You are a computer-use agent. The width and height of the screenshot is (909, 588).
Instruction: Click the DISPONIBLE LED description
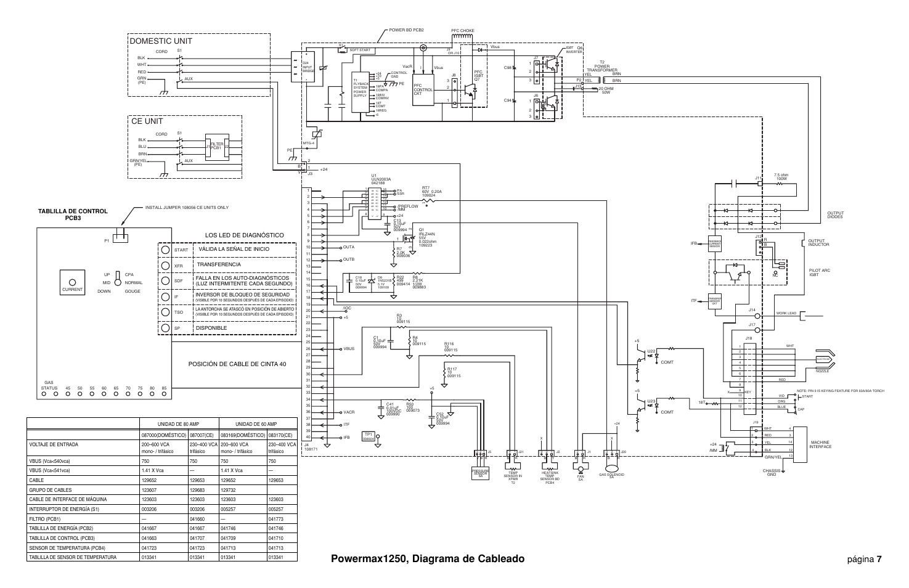point(211,328)
